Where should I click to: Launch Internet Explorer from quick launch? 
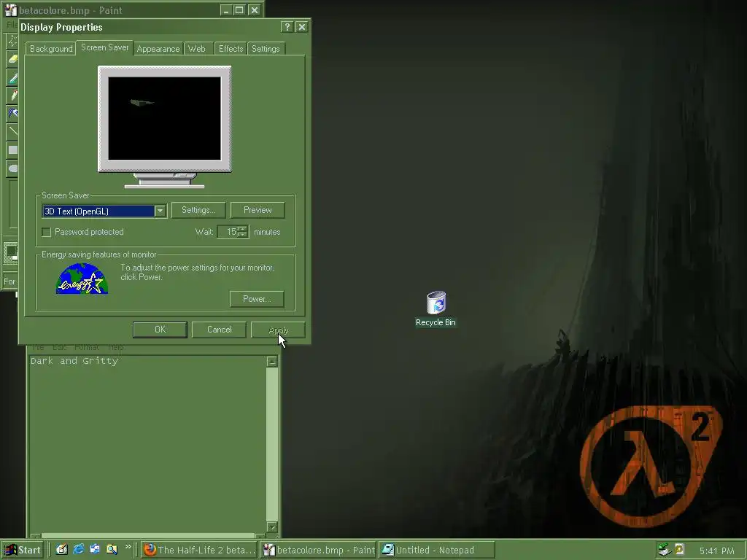pos(79,550)
